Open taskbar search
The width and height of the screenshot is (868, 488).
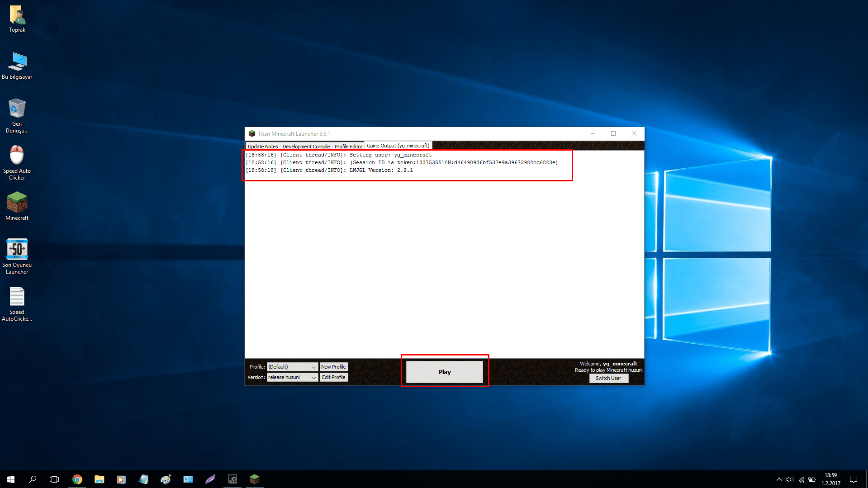tap(33, 479)
